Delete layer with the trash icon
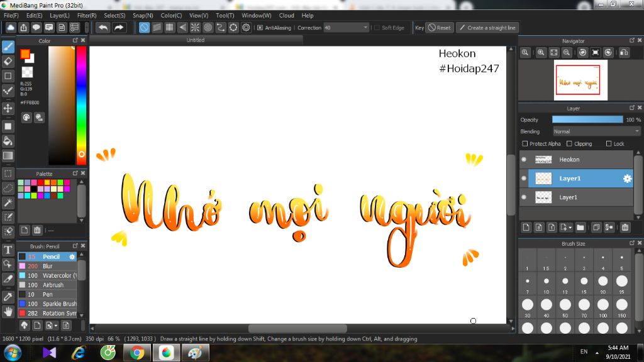 click(625, 228)
